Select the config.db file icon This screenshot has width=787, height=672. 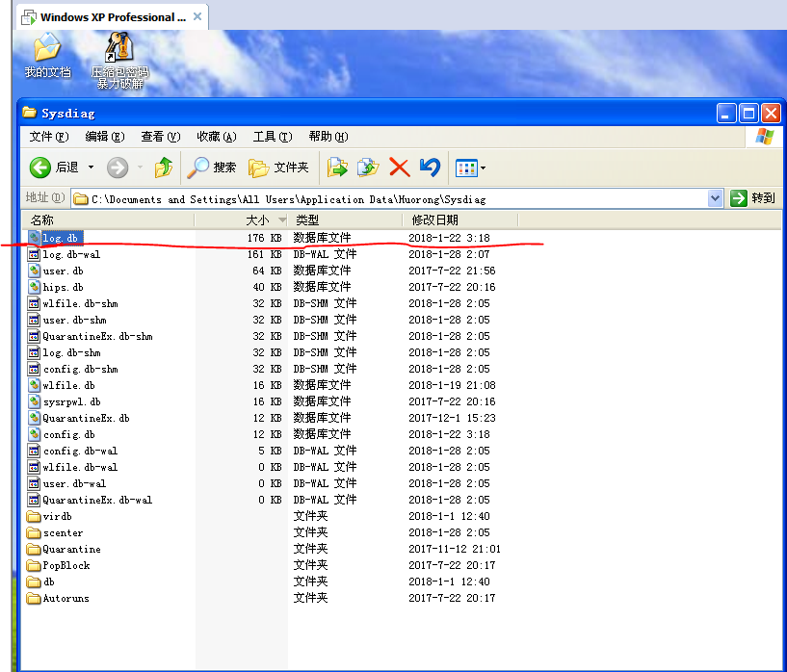click(34, 434)
